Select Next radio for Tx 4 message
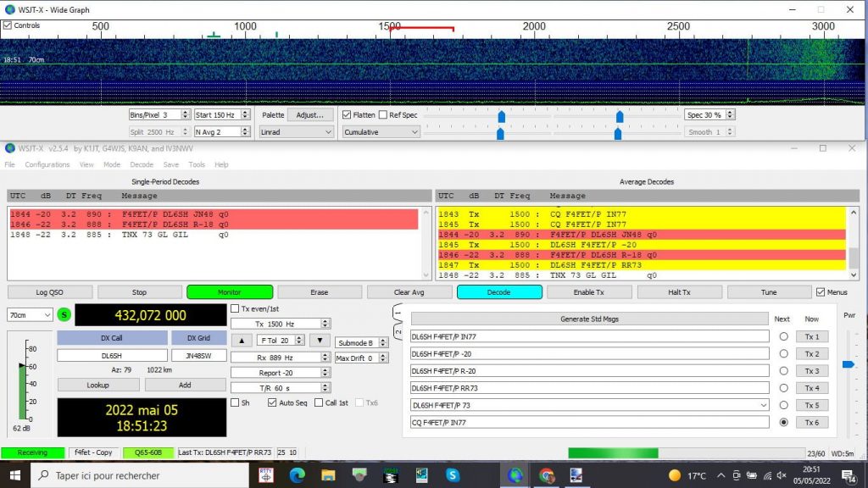The width and height of the screenshot is (868, 488). [783, 388]
